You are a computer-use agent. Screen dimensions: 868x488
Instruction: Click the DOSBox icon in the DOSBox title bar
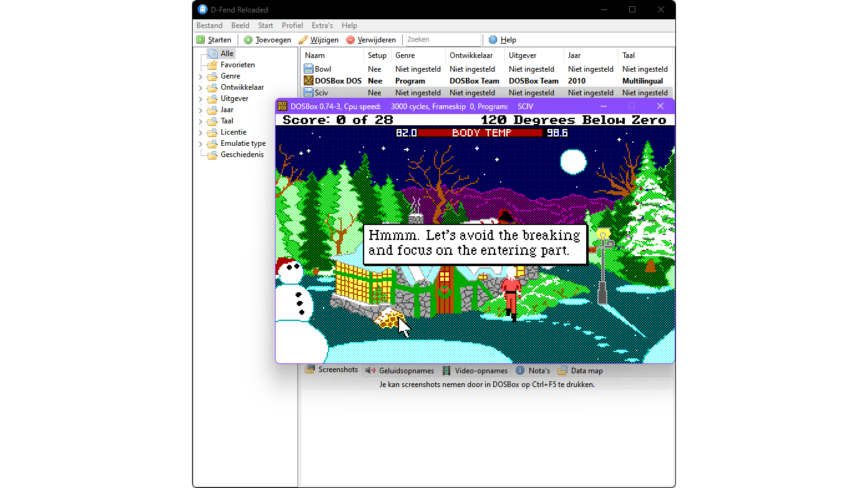coord(282,106)
